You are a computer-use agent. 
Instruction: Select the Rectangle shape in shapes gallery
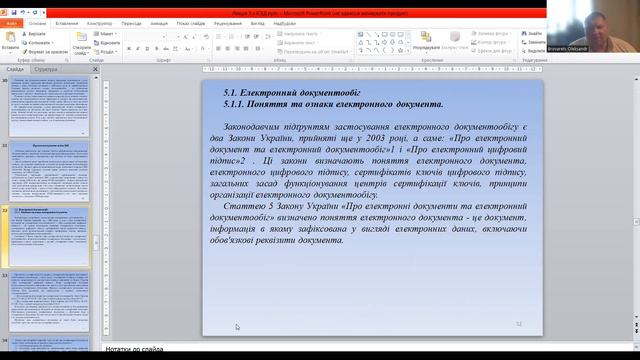coord(384,35)
